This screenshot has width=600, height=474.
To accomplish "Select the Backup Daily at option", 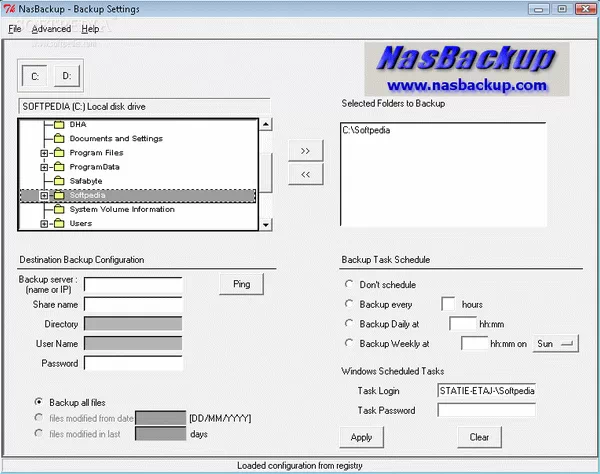I will [349, 324].
